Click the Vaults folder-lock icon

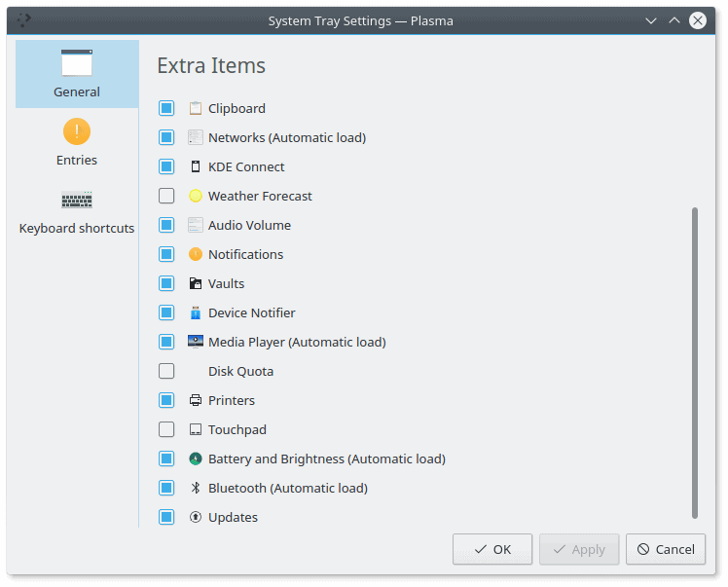tap(196, 283)
